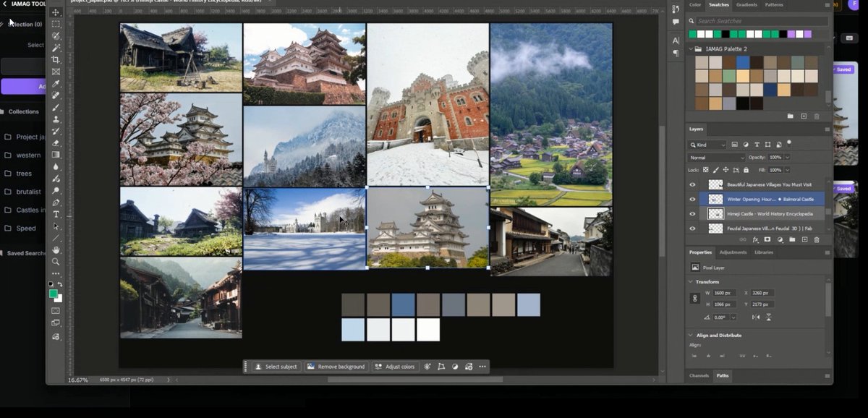
Task: Toggle visibility of Winter Opening Hours layer
Action: (x=692, y=199)
